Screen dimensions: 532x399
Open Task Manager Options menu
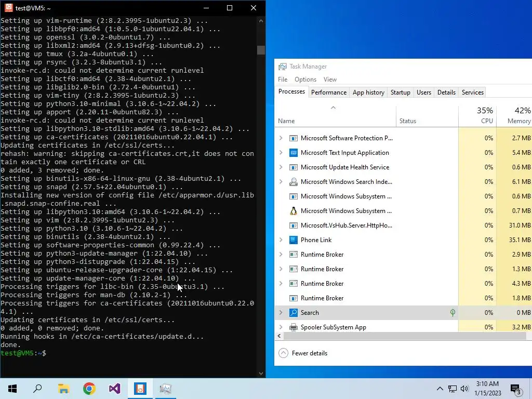point(305,79)
